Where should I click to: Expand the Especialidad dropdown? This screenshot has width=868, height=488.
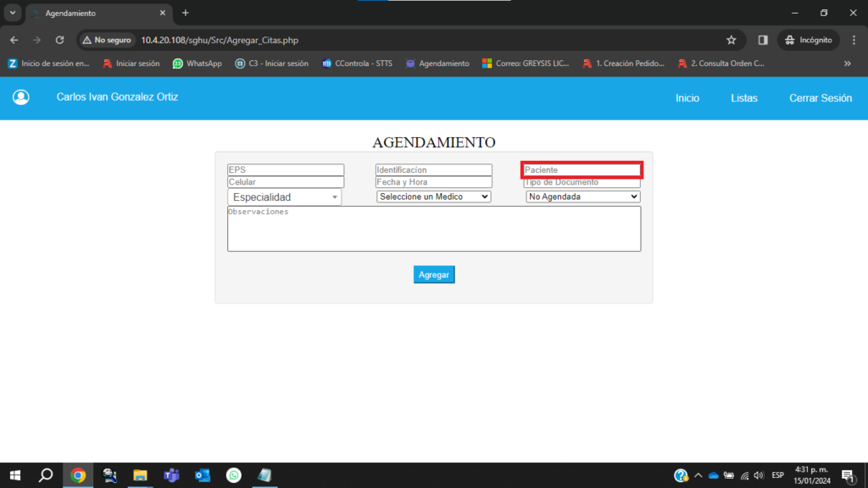(x=284, y=197)
